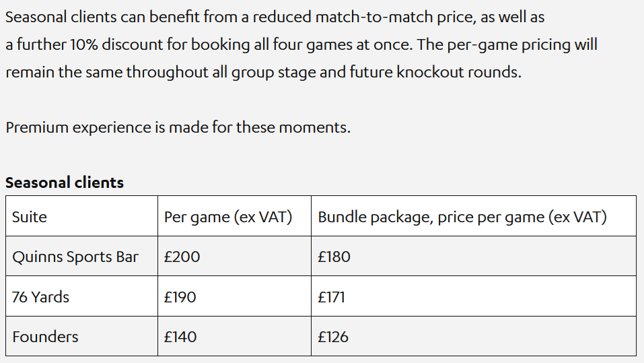Click the £171 bundle price

(x=331, y=297)
